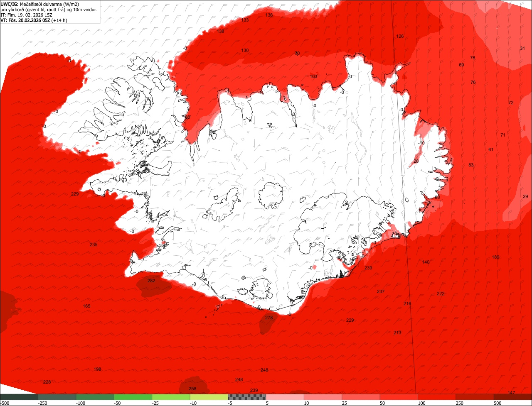Click the pink swatch between 10 and 25
This screenshot has width=532, height=406.
pyautogui.click(x=323, y=397)
